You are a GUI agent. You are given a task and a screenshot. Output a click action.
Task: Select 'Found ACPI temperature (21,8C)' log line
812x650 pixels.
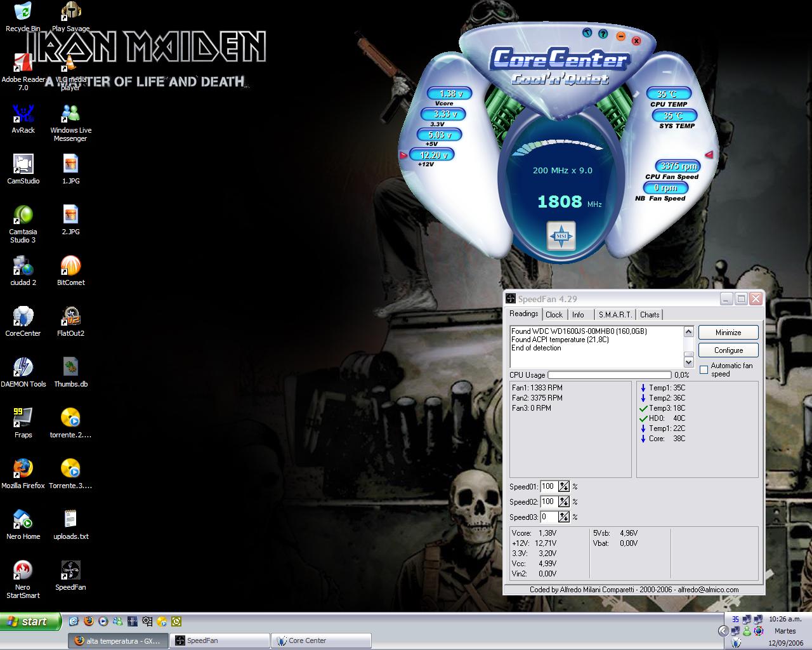(560, 340)
